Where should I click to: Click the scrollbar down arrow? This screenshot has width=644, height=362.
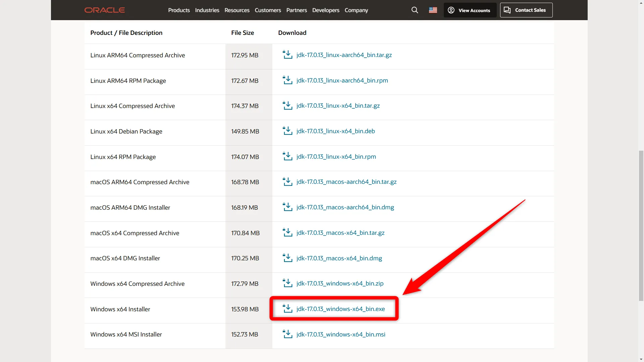pos(641,359)
